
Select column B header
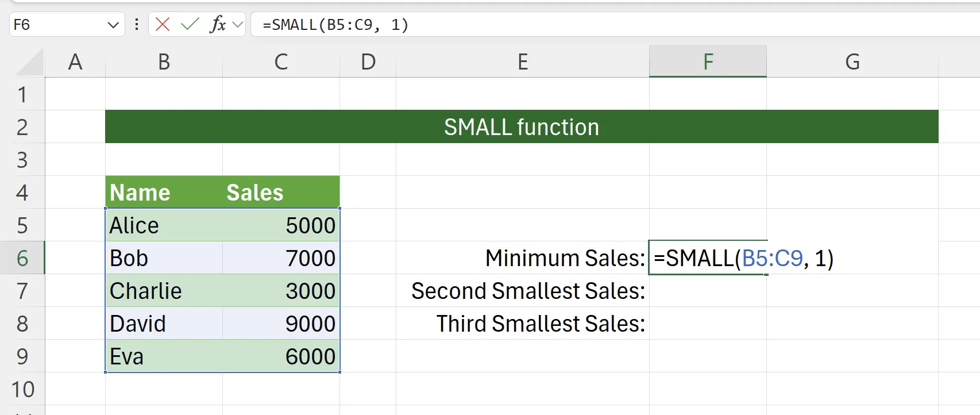click(164, 62)
